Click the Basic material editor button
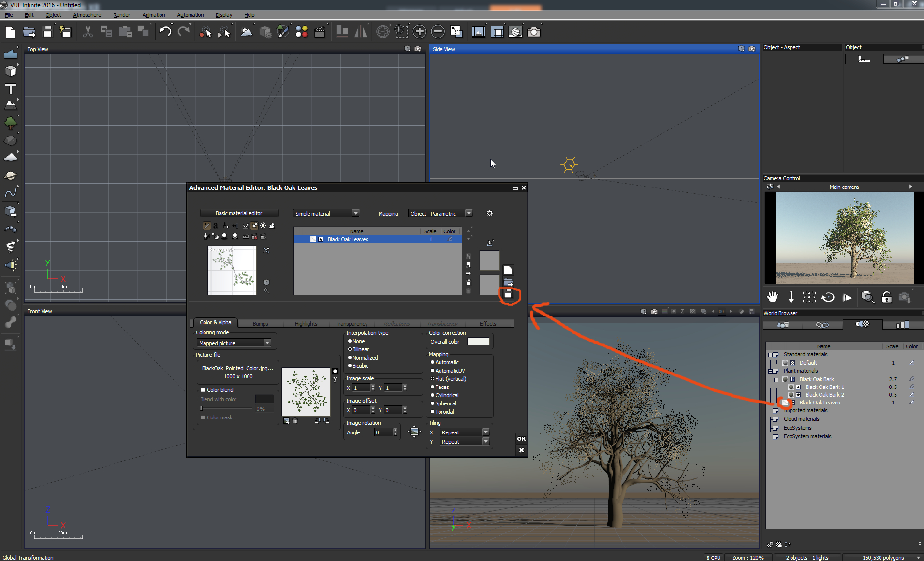924x561 pixels. pos(239,213)
